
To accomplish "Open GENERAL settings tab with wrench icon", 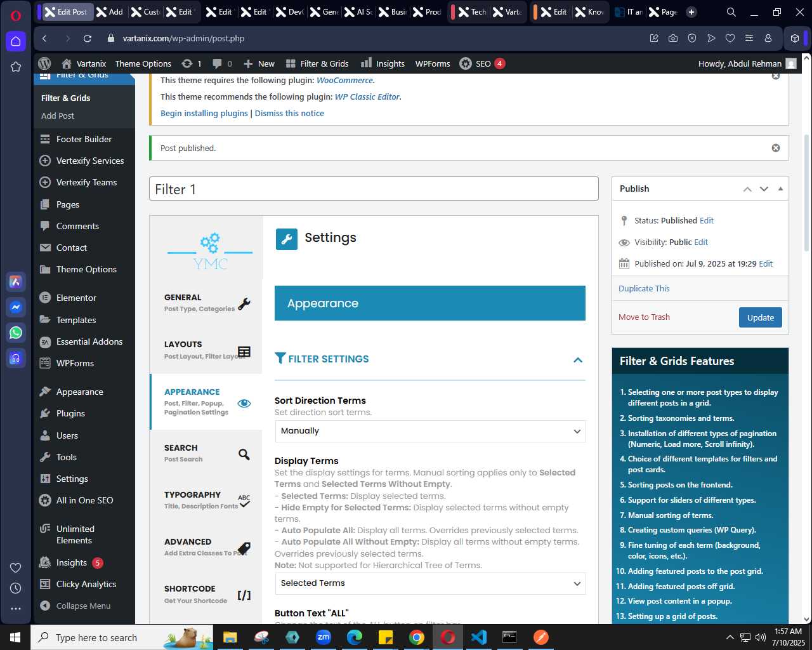I will click(206, 303).
